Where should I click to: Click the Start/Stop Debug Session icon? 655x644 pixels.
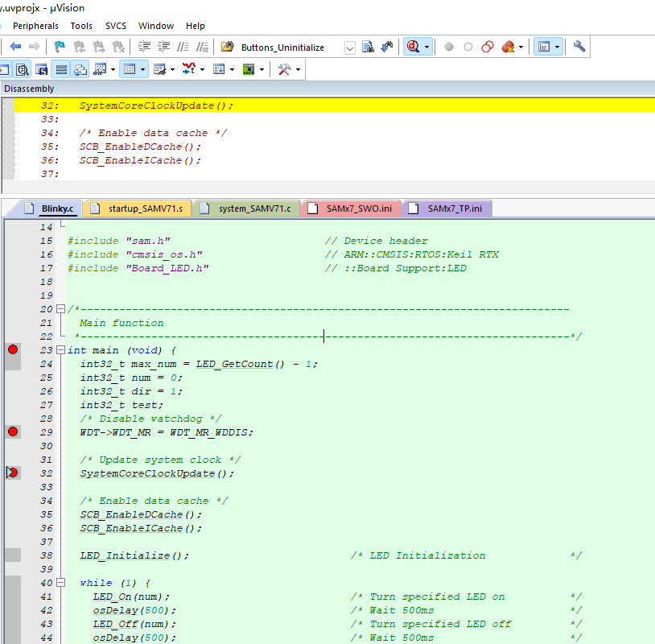[413, 47]
